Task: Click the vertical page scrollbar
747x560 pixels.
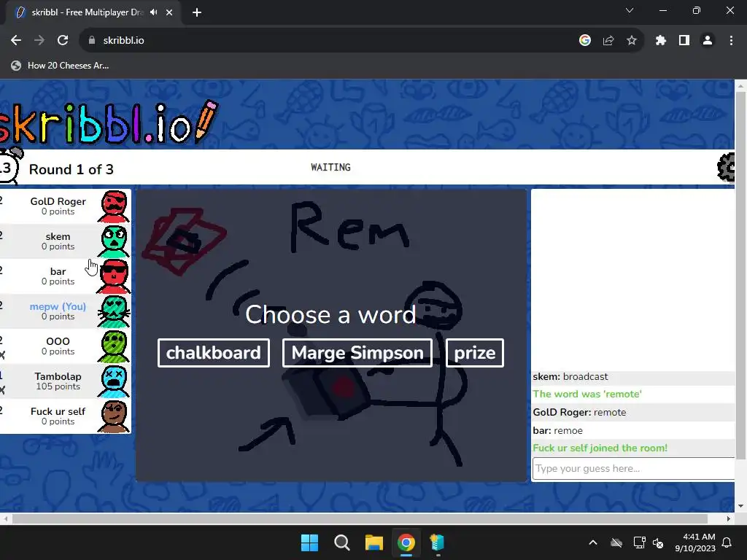Action: tap(740, 276)
